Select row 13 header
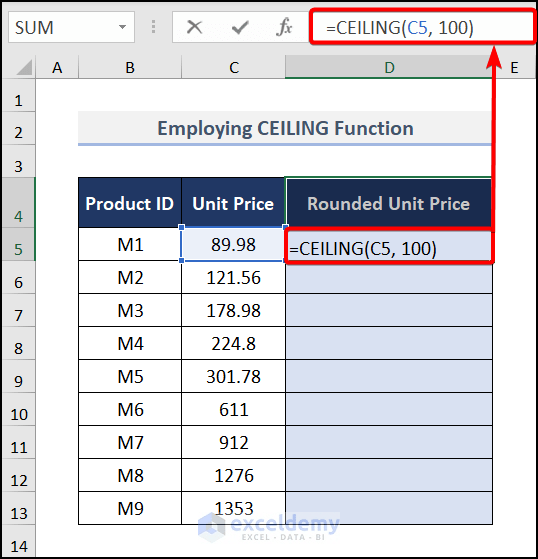538x559 pixels. pyautogui.click(x=19, y=508)
